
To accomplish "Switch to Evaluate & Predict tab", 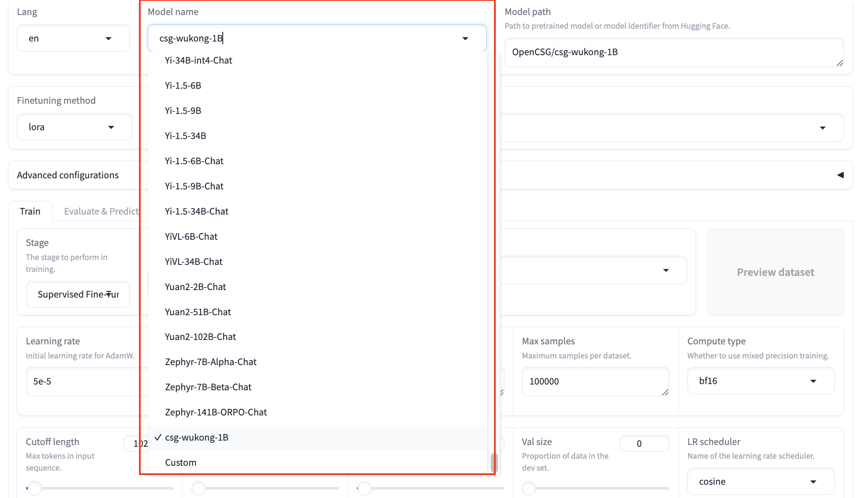I will coord(101,211).
